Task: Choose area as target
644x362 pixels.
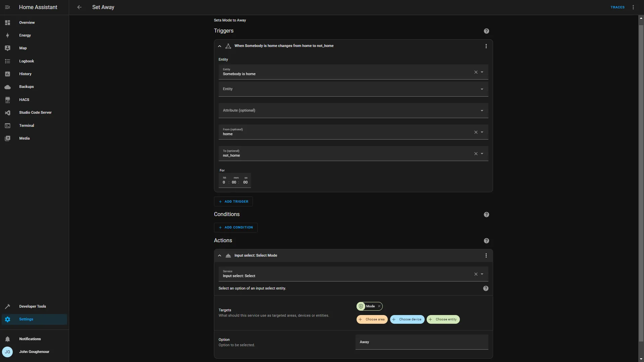Action: 372,319
